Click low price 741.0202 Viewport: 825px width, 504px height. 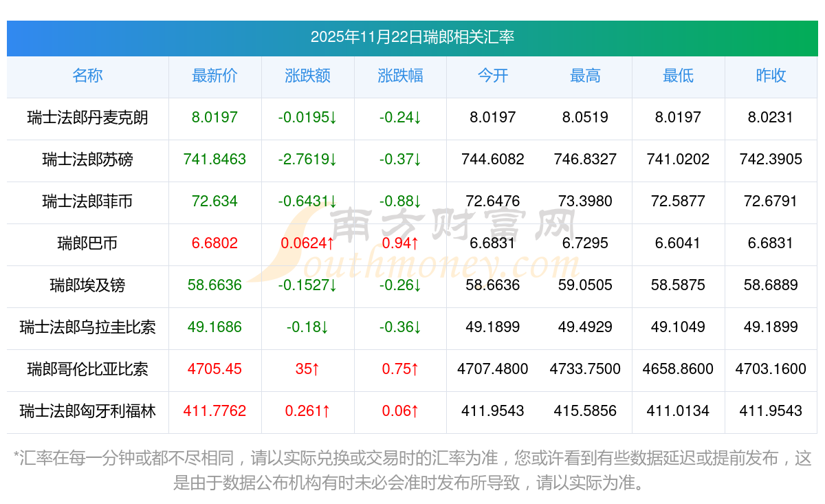coord(678,160)
